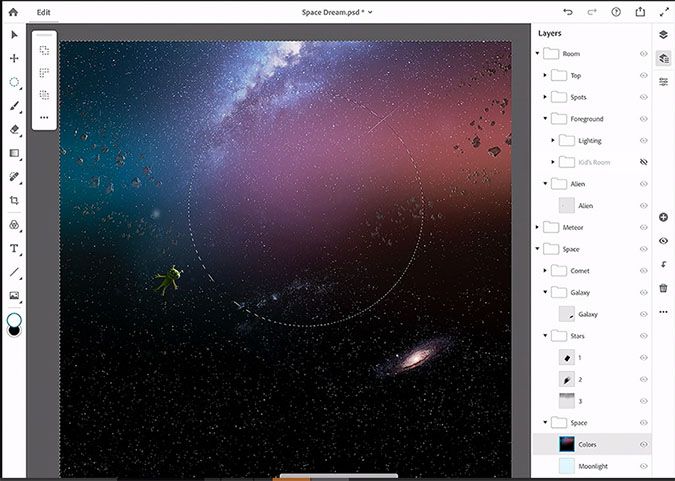Click the Intersect selection option
The image size is (675, 481).
(x=44, y=94)
